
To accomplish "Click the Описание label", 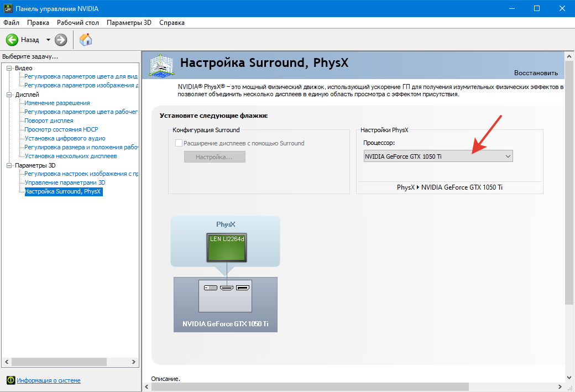I will point(166,379).
